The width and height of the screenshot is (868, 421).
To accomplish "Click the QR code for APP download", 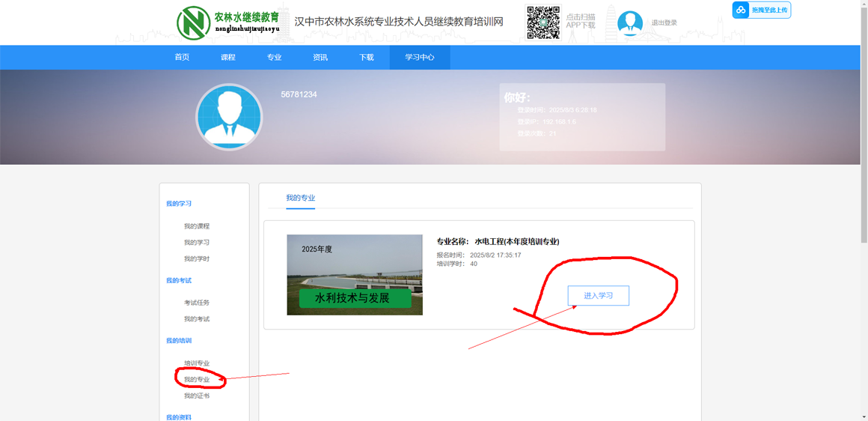I will [543, 22].
